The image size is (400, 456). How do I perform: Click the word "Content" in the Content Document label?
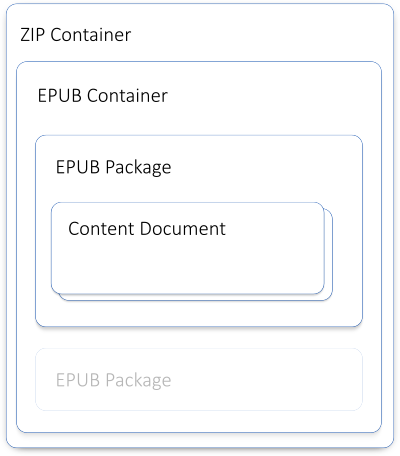click(101, 229)
